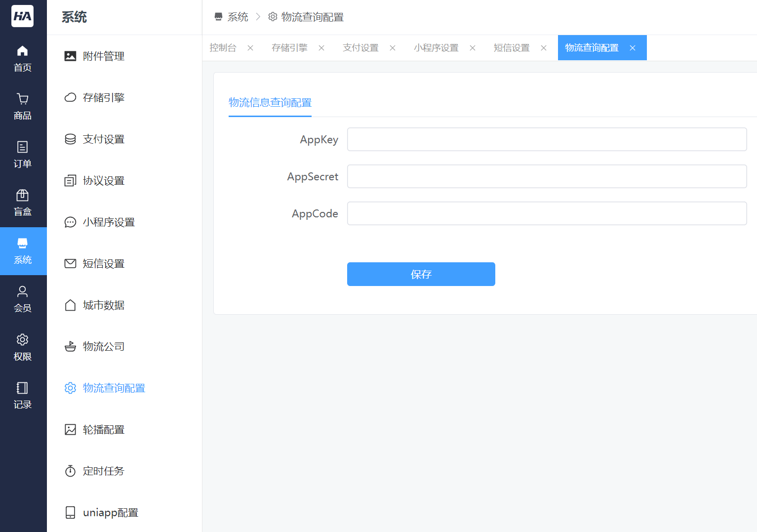Open 支付设置 payment settings

tap(104, 139)
